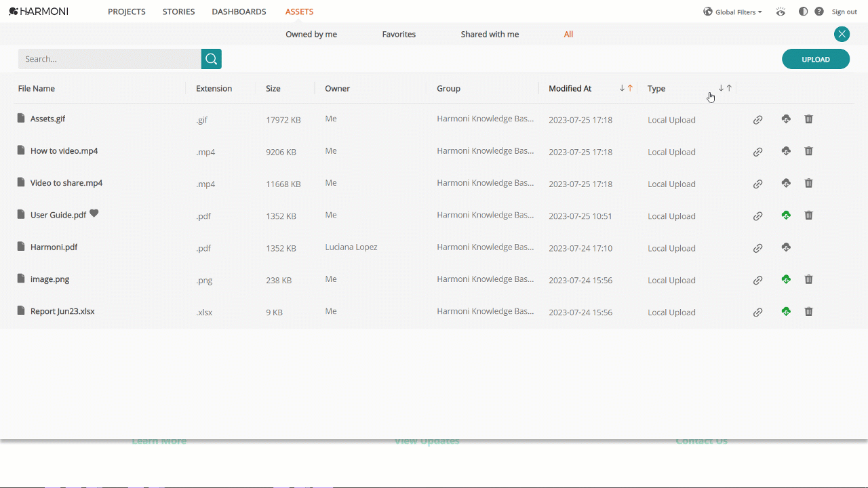This screenshot has height=488, width=868.
Task: Click the Size column header
Action: [273, 88]
